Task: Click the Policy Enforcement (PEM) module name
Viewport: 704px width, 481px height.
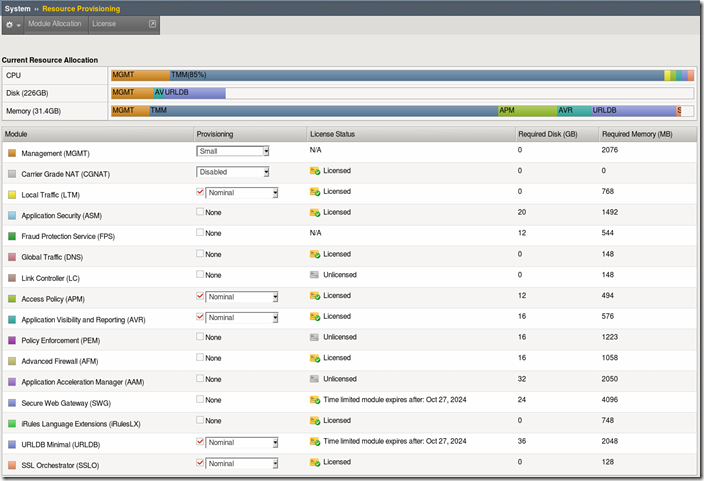Action: (x=61, y=340)
